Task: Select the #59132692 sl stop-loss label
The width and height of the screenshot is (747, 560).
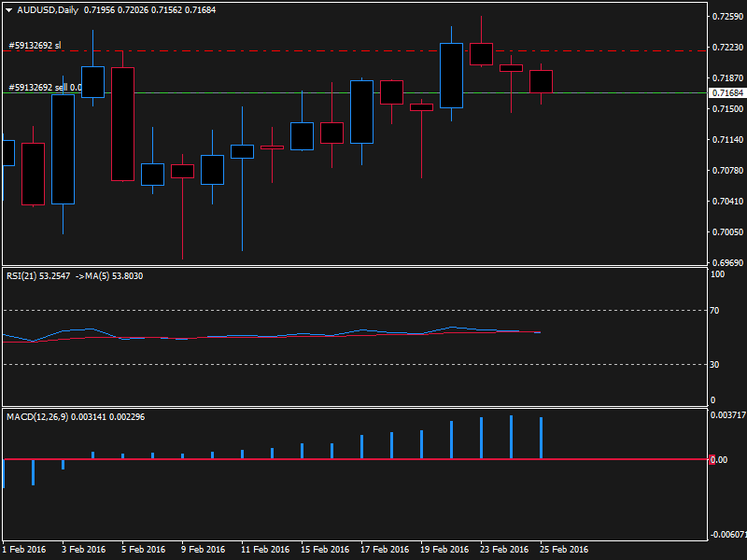Action: [x=35, y=46]
